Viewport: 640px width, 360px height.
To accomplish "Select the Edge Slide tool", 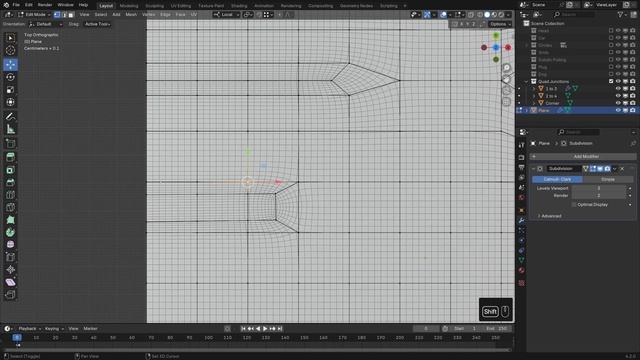I will click(x=10, y=257).
